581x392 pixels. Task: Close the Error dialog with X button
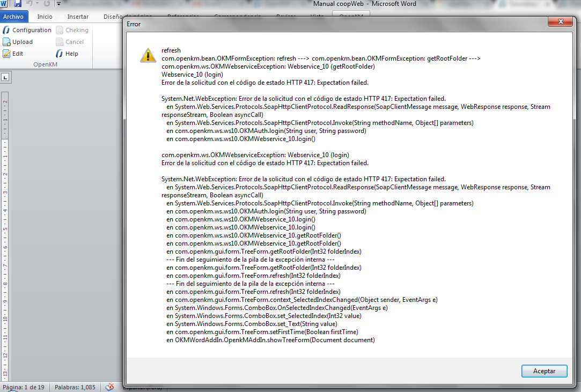[561, 22]
